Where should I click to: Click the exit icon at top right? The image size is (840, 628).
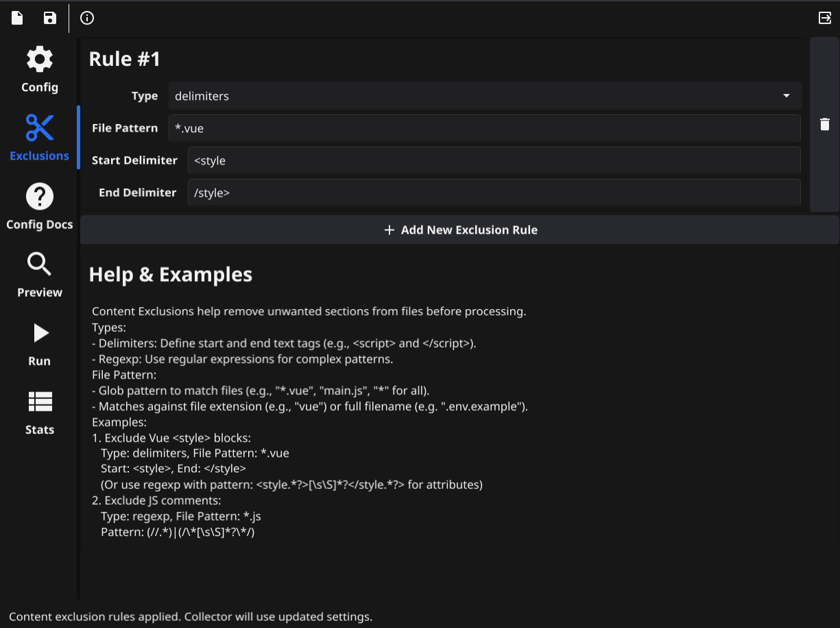pos(825,18)
